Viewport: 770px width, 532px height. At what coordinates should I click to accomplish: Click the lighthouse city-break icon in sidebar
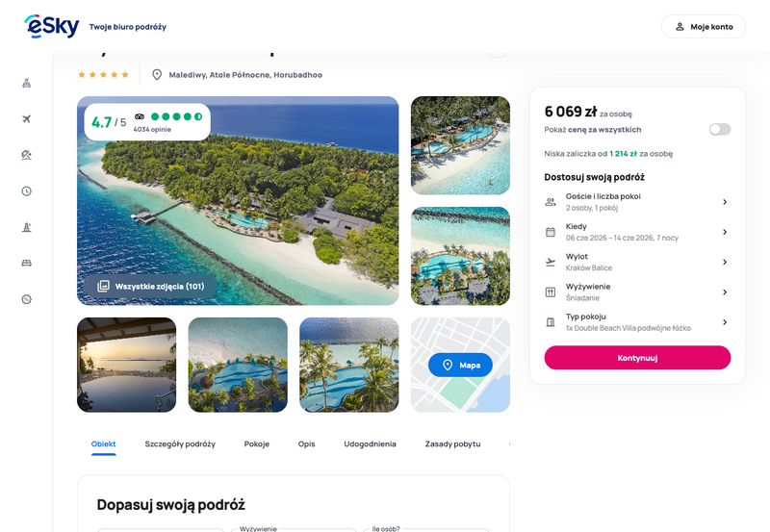pos(27,227)
